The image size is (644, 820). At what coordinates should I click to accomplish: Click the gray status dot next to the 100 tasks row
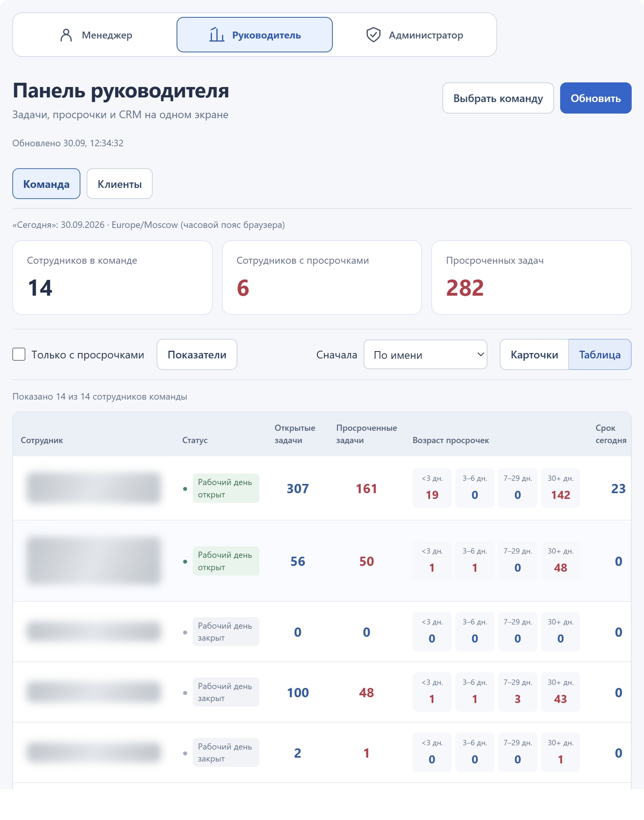(185, 693)
